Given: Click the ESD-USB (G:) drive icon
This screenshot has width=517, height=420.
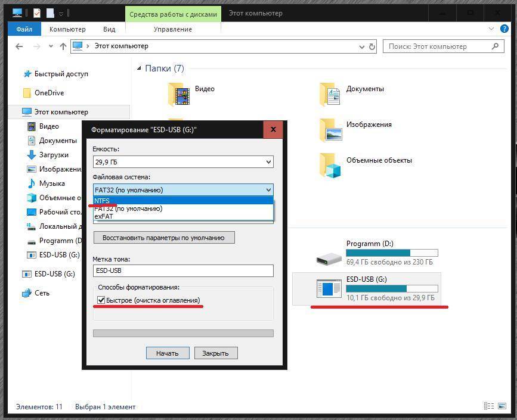Looking at the screenshot, I should click(x=329, y=288).
